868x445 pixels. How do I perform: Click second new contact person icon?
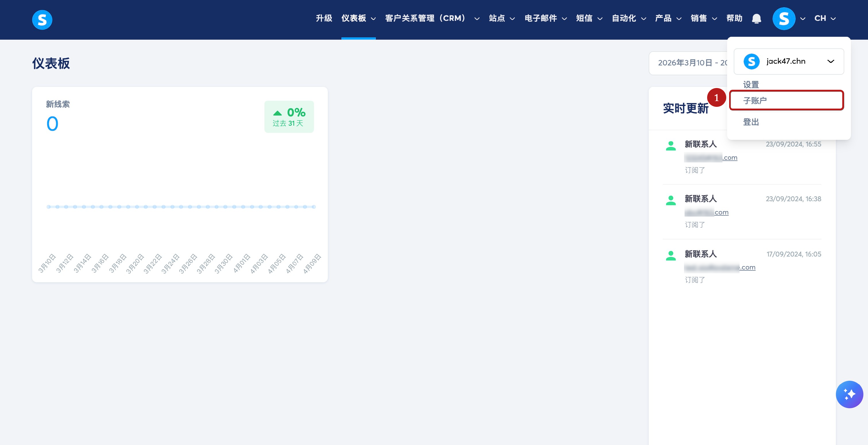click(671, 200)
